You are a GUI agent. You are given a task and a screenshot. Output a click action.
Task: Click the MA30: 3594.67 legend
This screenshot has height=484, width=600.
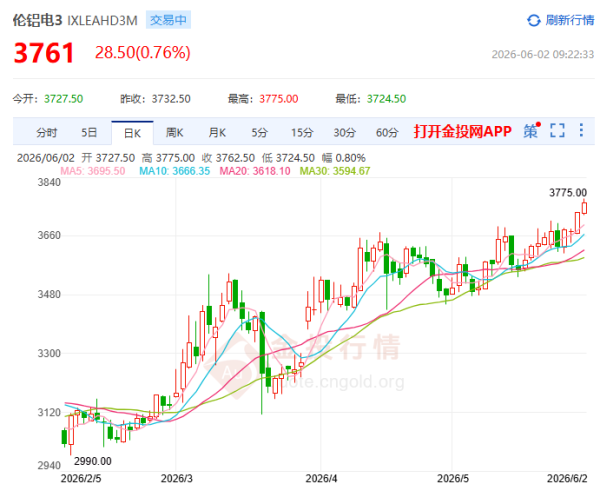pyautogui.click(x=335, y=171)
